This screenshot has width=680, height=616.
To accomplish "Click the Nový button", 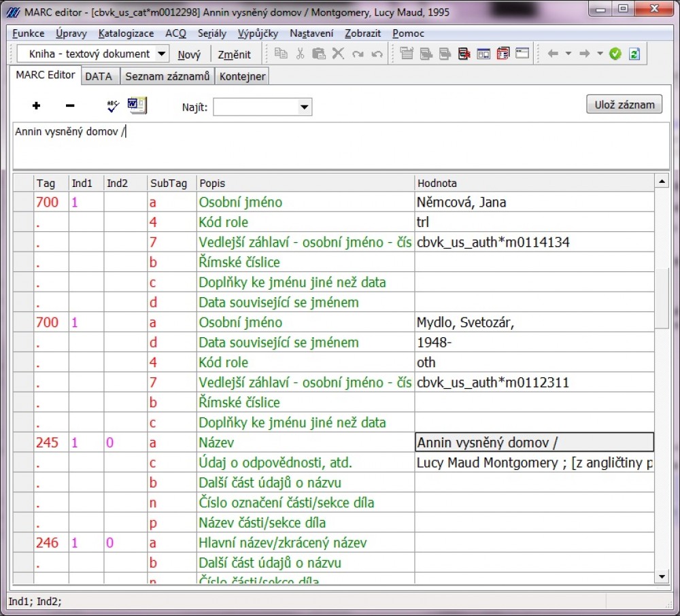I will click(189, 54).
